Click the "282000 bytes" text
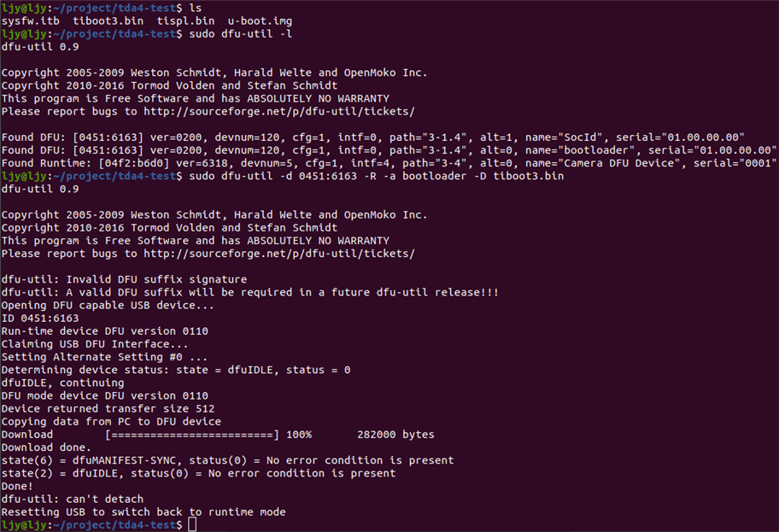Image resolution: width=779 pixels, height=532 pixels. pyautogui.click(x=395, y=435)
